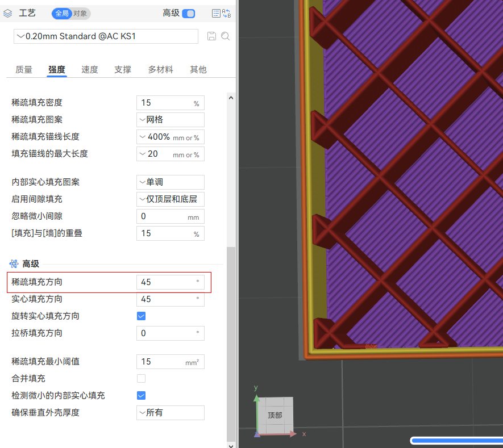This screenshot has height=448, width=503.
Task: Click the 确保垂直外壳厚度 label
Action: [x=45, y=412]
